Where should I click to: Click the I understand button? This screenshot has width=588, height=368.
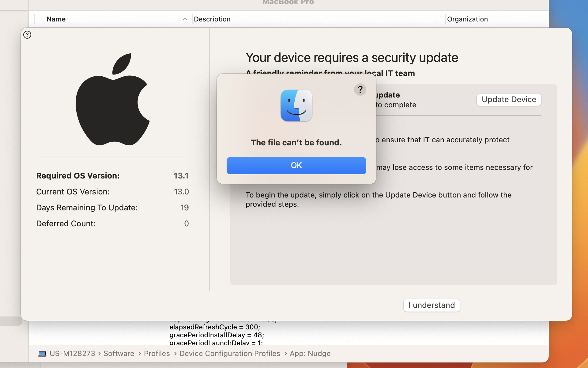[431, 305]
